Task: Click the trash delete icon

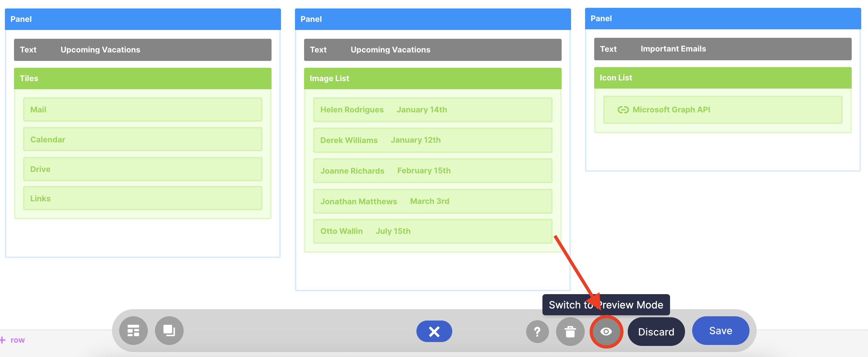Action: [x=570, y=332]
